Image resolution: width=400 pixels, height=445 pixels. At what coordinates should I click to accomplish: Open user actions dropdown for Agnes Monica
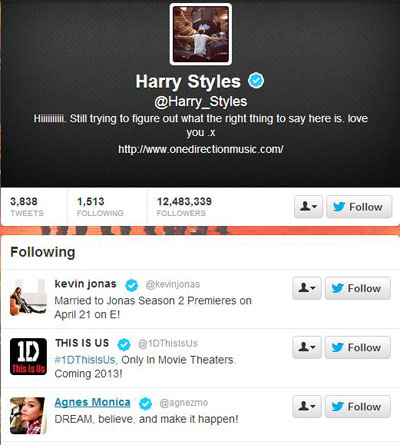point(307,407)
